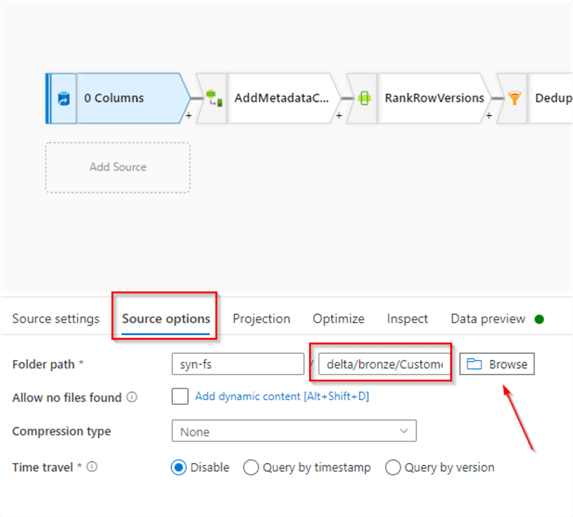Image resolution: width=573 pixels, height=517 pixels.
Task: Click the Dedup filter funnel icon
Action: [x=514, y=98]
